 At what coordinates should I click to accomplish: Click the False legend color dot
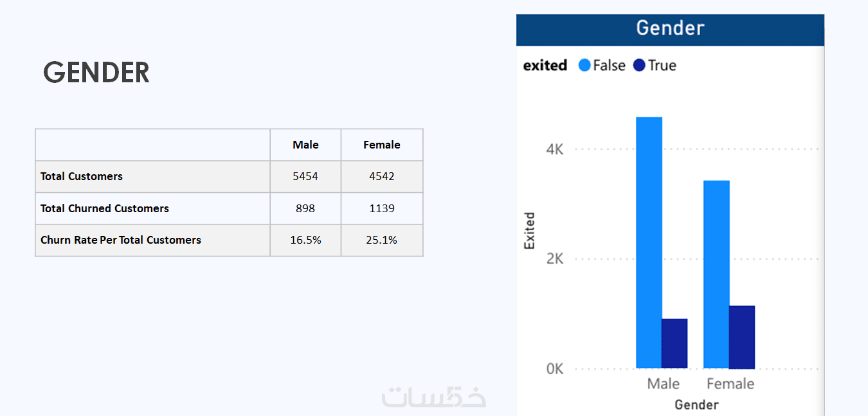pyautogui.click(x=584, y=65)
